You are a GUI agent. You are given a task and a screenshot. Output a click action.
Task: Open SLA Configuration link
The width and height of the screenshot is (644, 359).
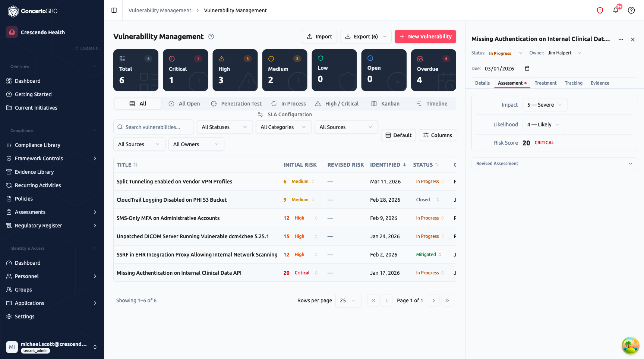pos(285,114)
